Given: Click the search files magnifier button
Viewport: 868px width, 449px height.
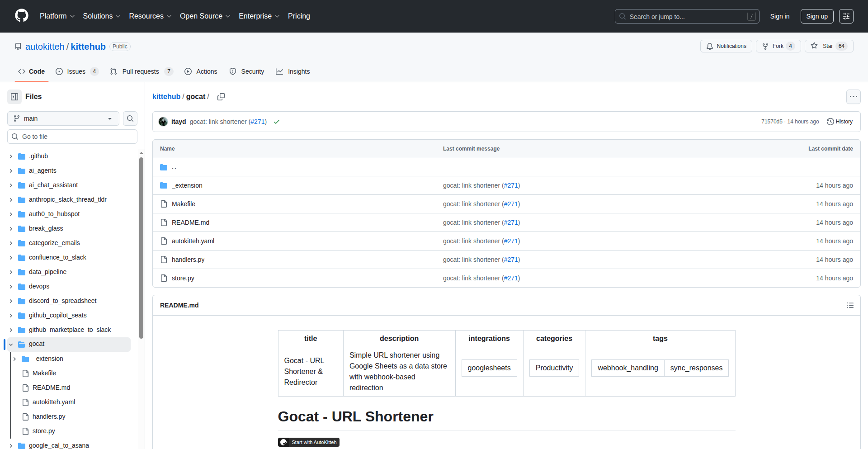Looking at the screenshot, I should [x=130, y=118].
